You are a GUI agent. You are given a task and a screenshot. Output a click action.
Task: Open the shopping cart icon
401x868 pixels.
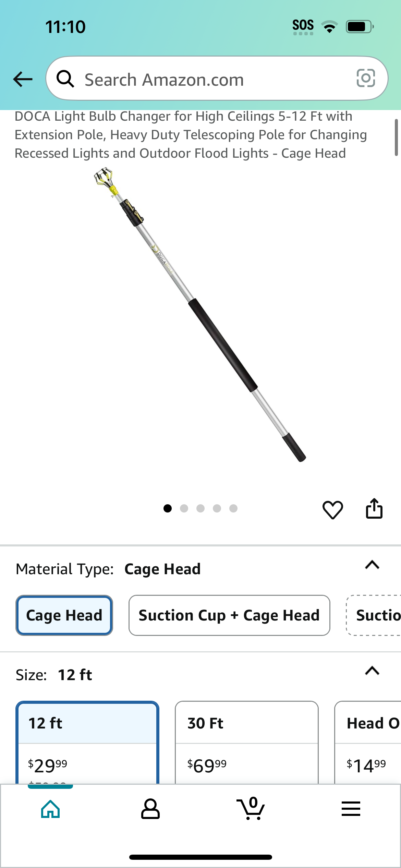pyautogui.click(x=251, y=808)
